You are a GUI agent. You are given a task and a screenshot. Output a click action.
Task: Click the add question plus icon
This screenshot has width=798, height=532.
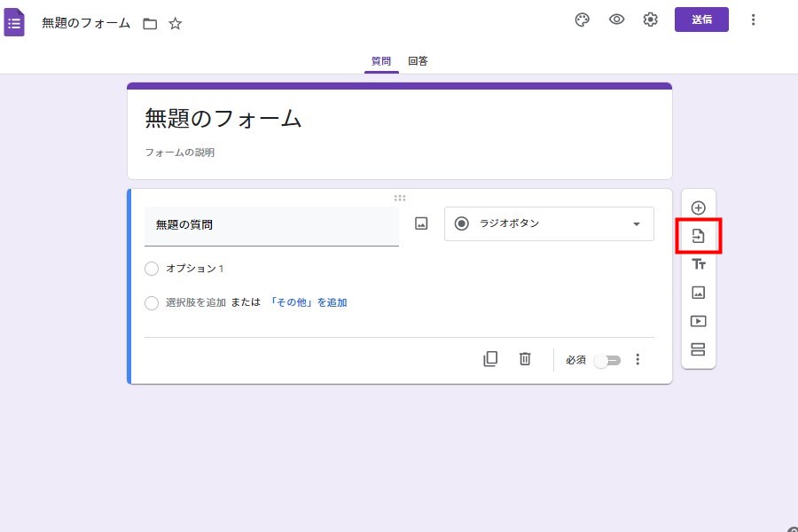point(698,207)
